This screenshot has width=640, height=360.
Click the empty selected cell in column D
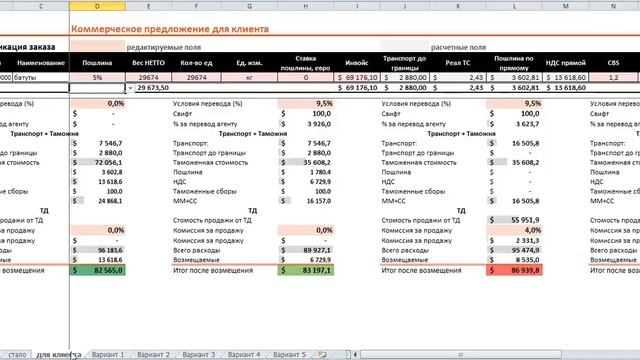(97, 88)
